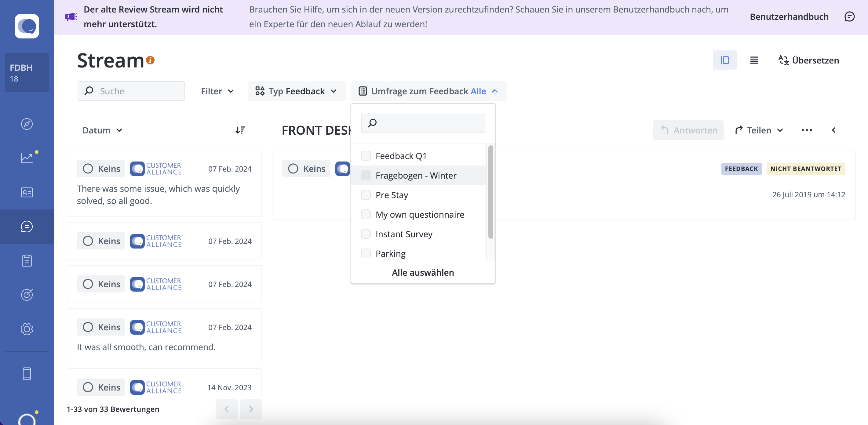Open the three dots more options menu

[807, 130]
